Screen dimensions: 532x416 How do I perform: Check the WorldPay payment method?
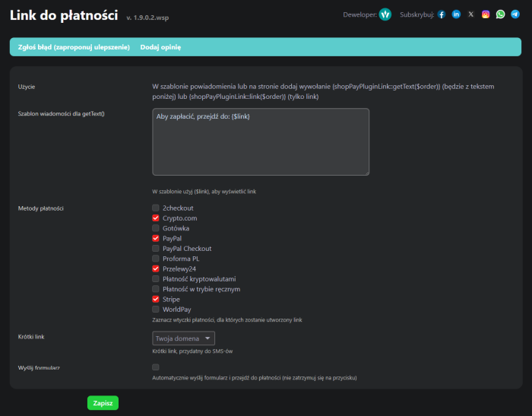pos(156,310)
